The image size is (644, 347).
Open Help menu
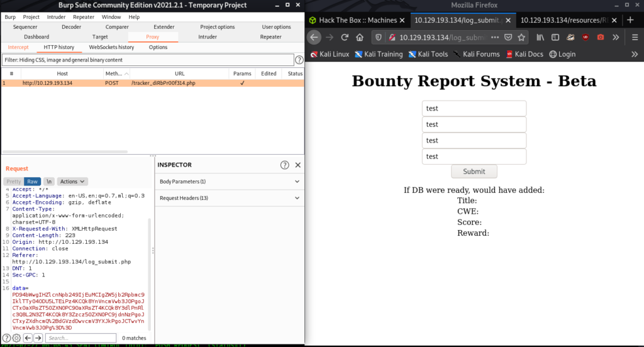coord(135,17)
